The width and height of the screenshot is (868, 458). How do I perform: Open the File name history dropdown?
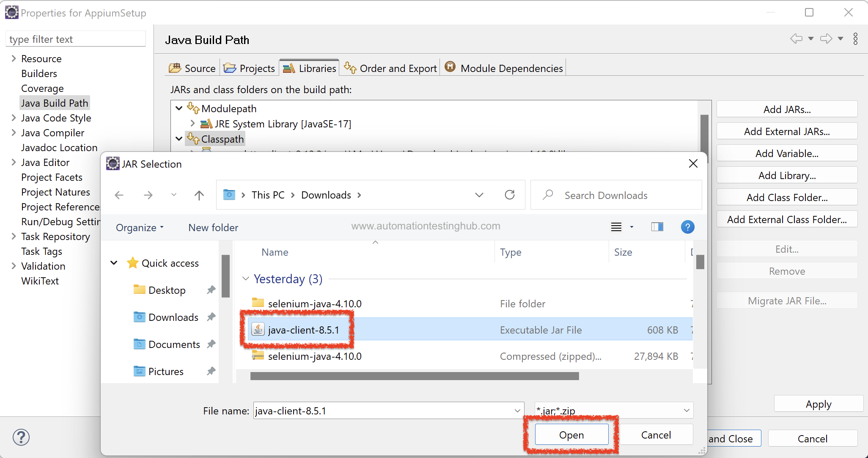[517, 411]
